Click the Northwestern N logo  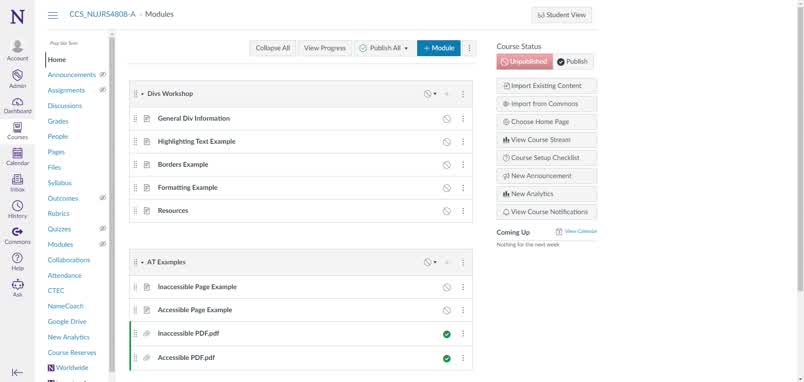click(x=17, y=16)
